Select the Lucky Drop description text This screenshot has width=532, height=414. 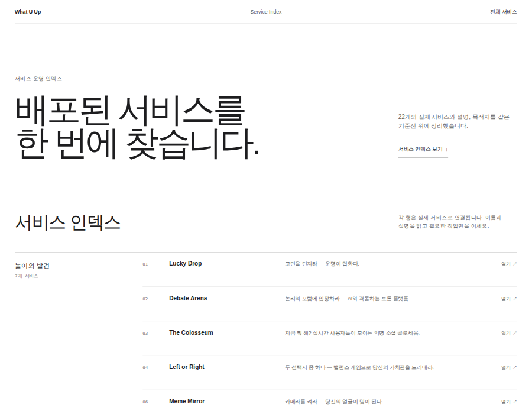(x=322, y=264)
